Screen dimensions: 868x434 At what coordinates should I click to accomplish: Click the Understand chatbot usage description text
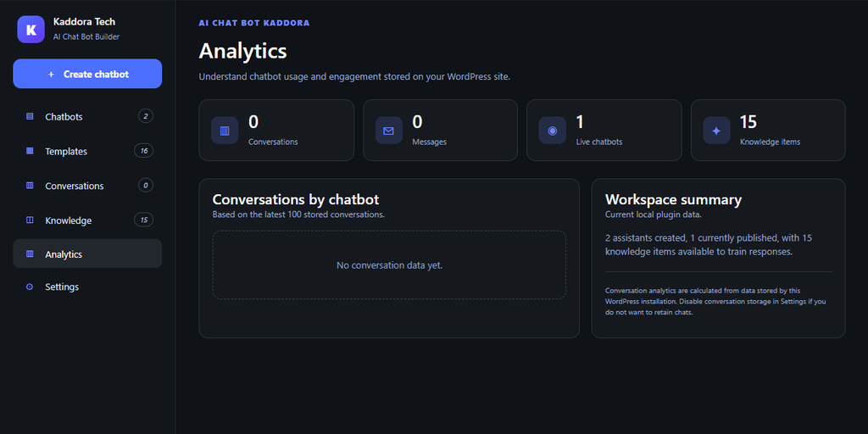coord(354,76)
